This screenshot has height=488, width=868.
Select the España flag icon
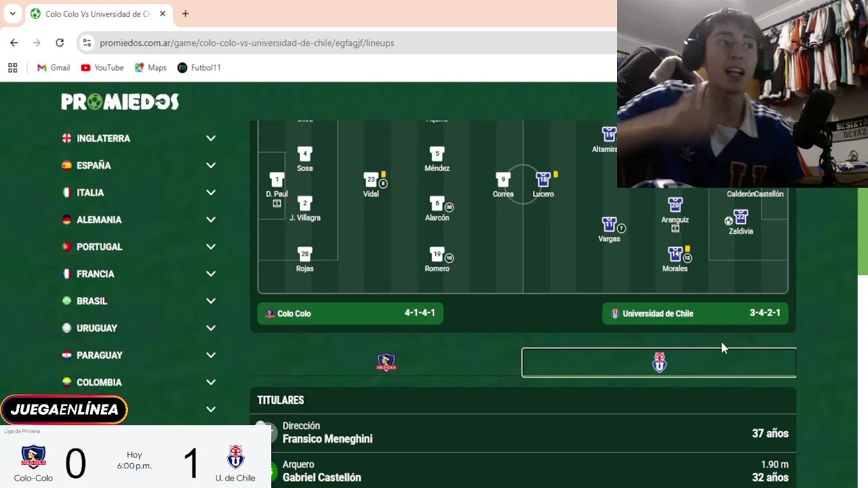click(x=66, y=165)
